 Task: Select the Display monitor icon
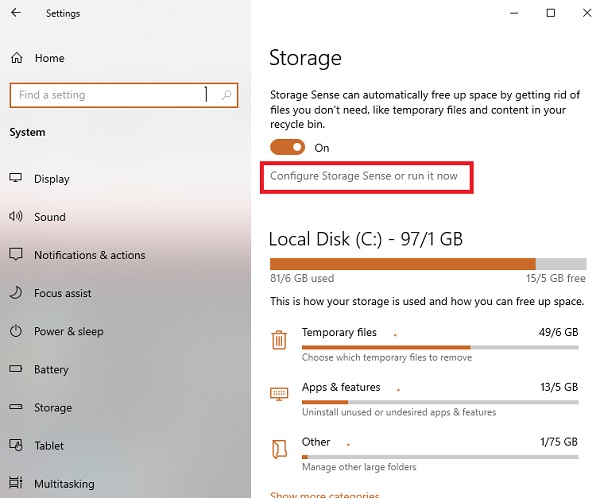point(16,178)
